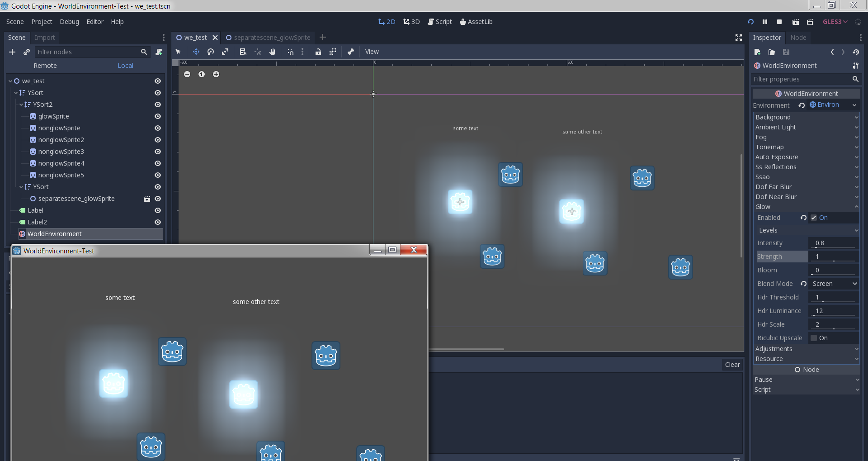This screenshot has width=868, height=461.
Task: Collapse the YSort2 node in Scene tree
Action: click(x=21, y=105)
